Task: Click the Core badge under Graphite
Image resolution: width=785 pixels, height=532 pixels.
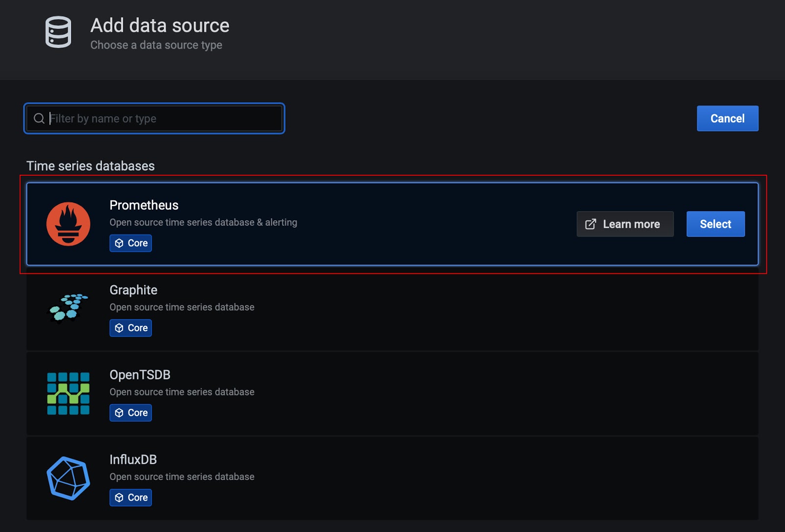Action: click(x=131, y=328)
